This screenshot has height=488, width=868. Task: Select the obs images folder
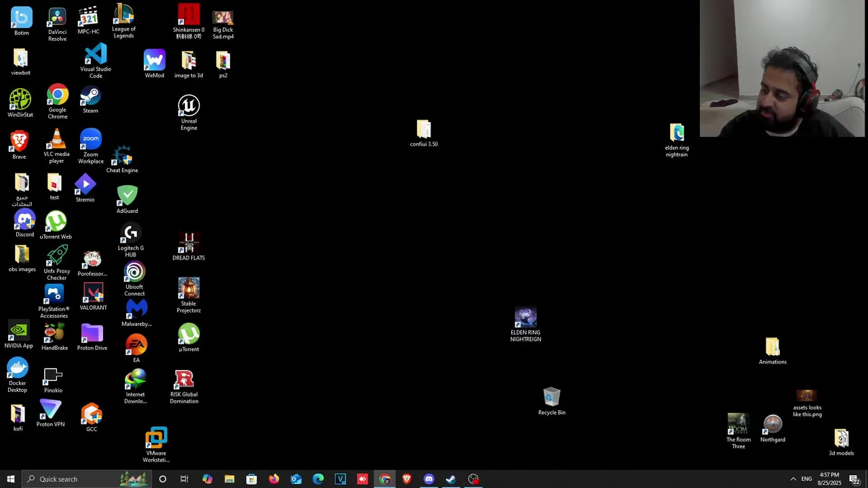click(x=22, y=259)
